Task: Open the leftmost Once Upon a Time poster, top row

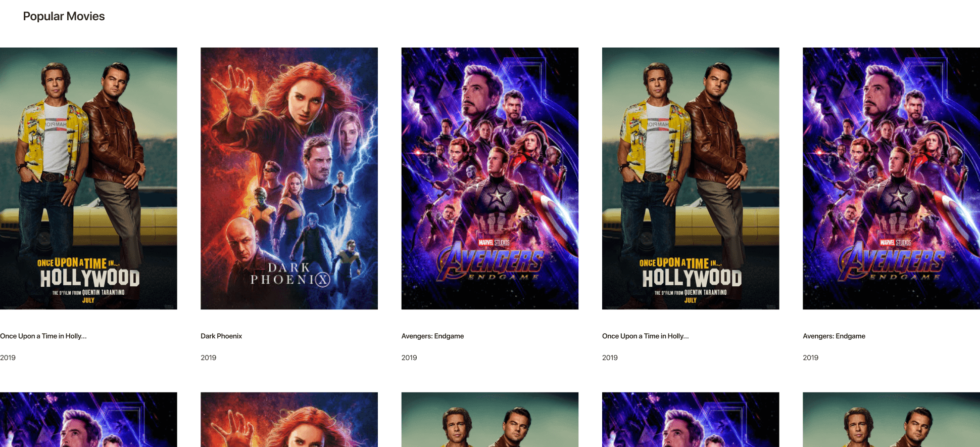Action: 88,178
